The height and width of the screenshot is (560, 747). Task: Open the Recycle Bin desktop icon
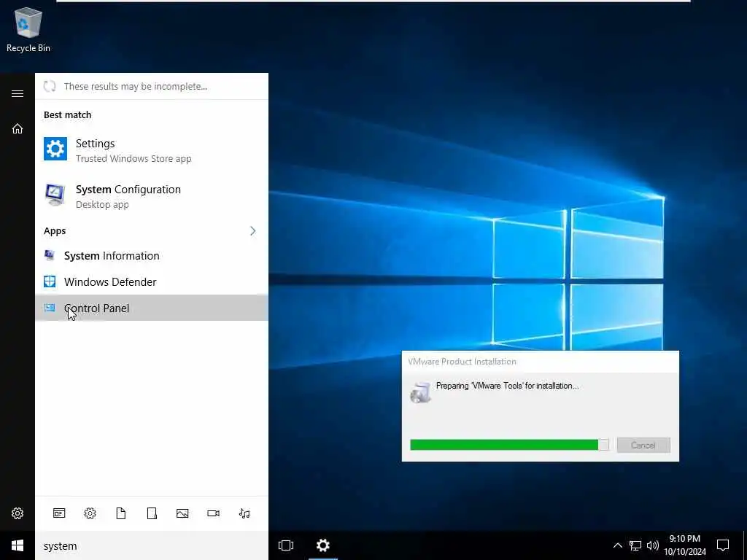[28, 30]
